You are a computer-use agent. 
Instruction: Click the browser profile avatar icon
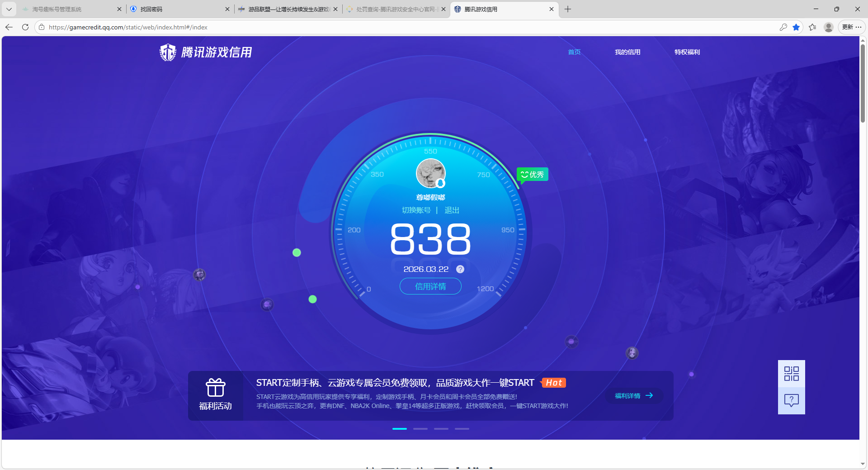pos(828,27)
